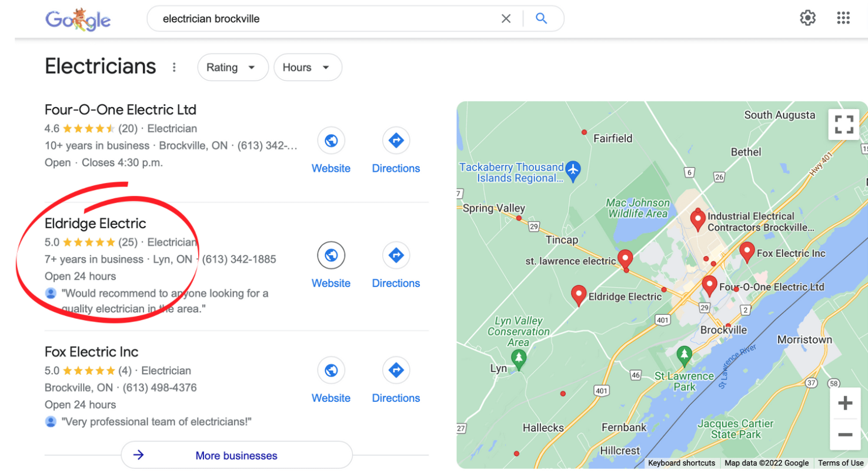Click the Tackaberry airport icon on map

pos(573,170)
